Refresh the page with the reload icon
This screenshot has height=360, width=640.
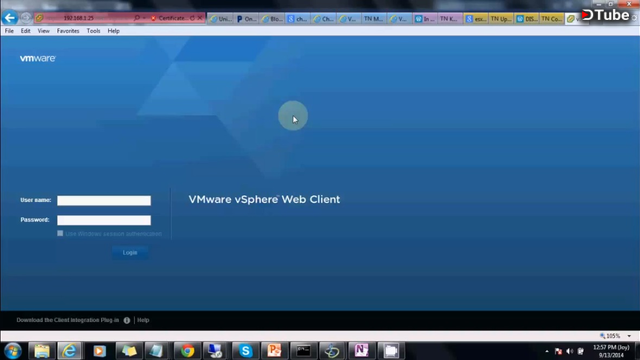point(192,18)
